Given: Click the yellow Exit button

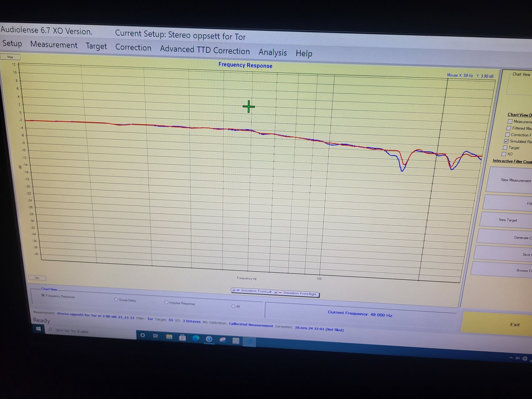Looking at the screenshot, I should tap(496, 324).
